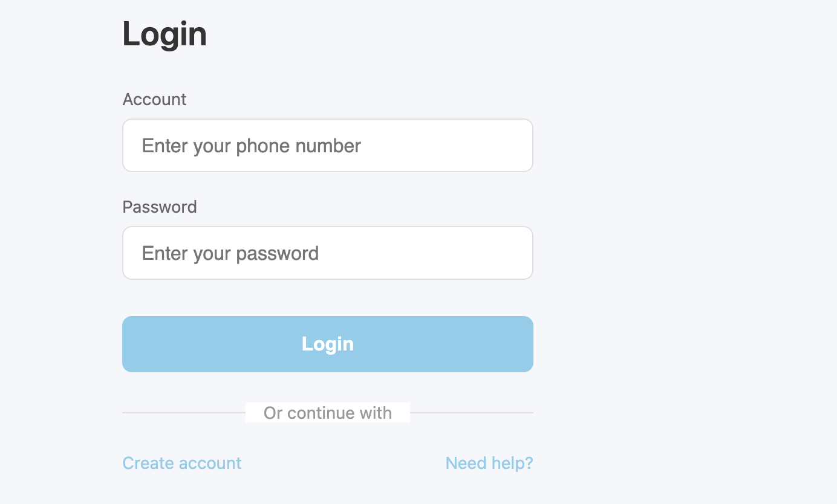
Task: Click the phone number input field
Action: coord(327,146)
